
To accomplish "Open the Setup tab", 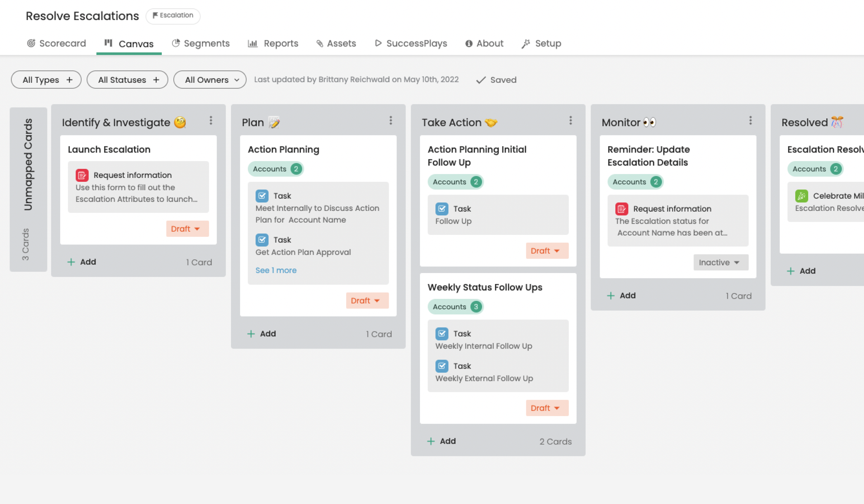I will coord(541,43).
